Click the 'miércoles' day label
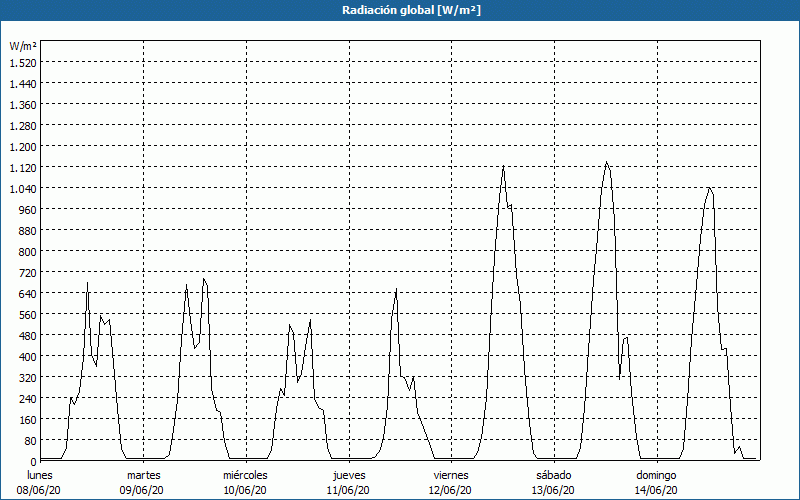 [x=245, y=475]
